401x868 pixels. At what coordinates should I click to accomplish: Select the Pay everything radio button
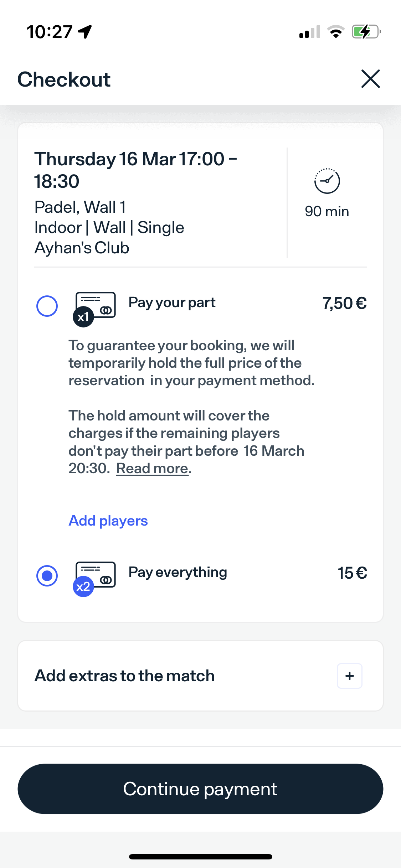point(47,576)
